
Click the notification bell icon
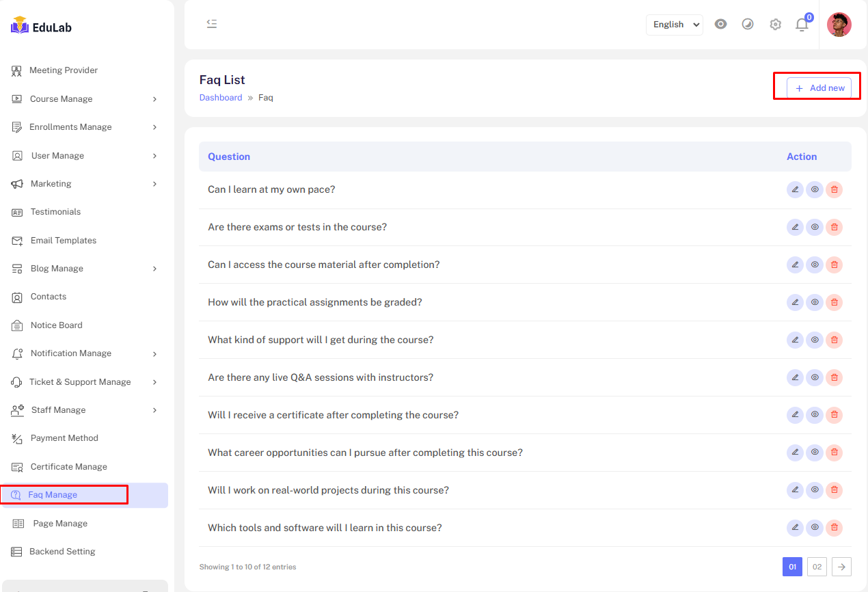click(802, 25)
